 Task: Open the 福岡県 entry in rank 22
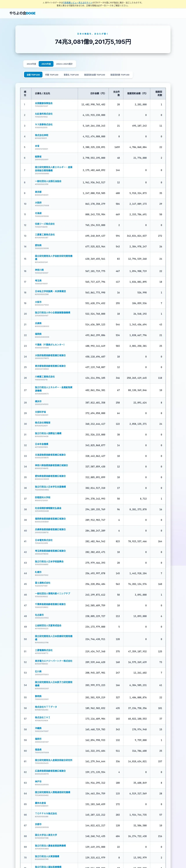click(x=38, y=334)
